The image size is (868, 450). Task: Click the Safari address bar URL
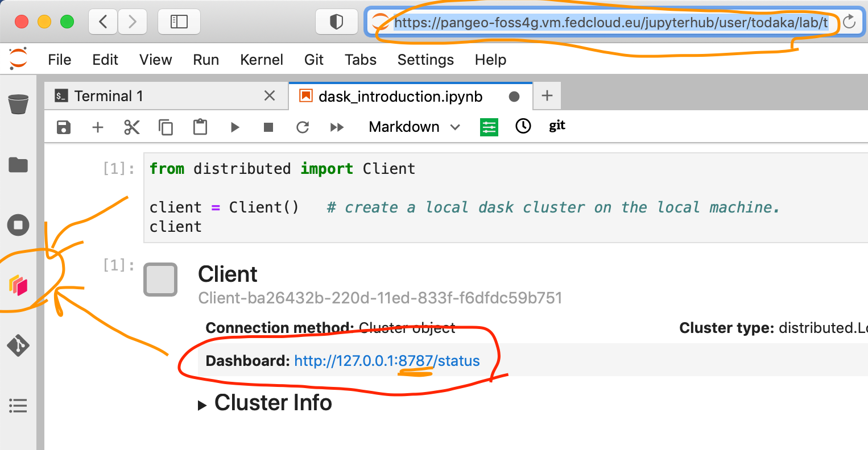[x=610, y=23]
